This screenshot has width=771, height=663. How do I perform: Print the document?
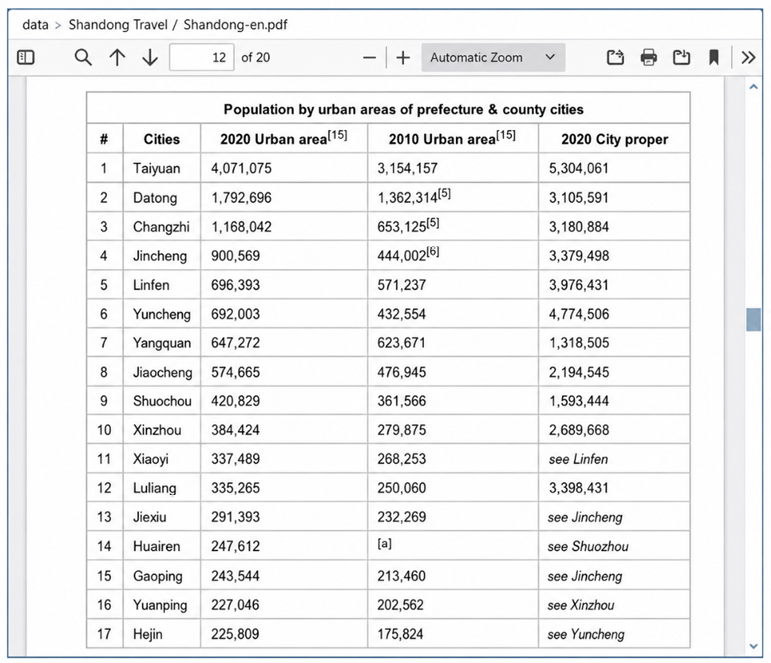pos(649,58)
